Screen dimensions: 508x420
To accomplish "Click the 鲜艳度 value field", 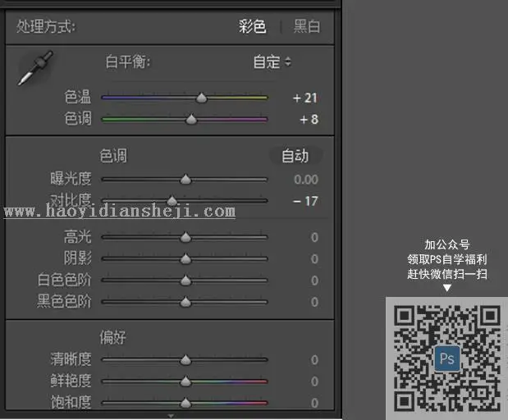I will pos(314,381).
